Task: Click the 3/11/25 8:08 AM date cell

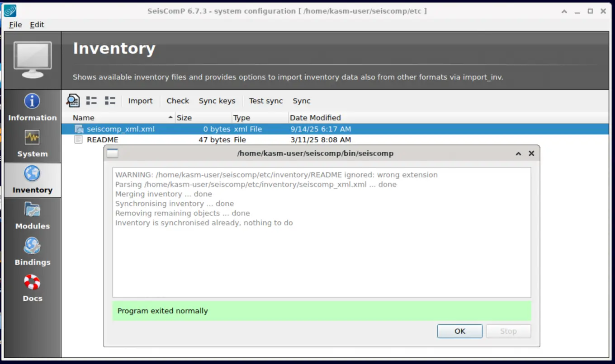Action: (321, 140)
